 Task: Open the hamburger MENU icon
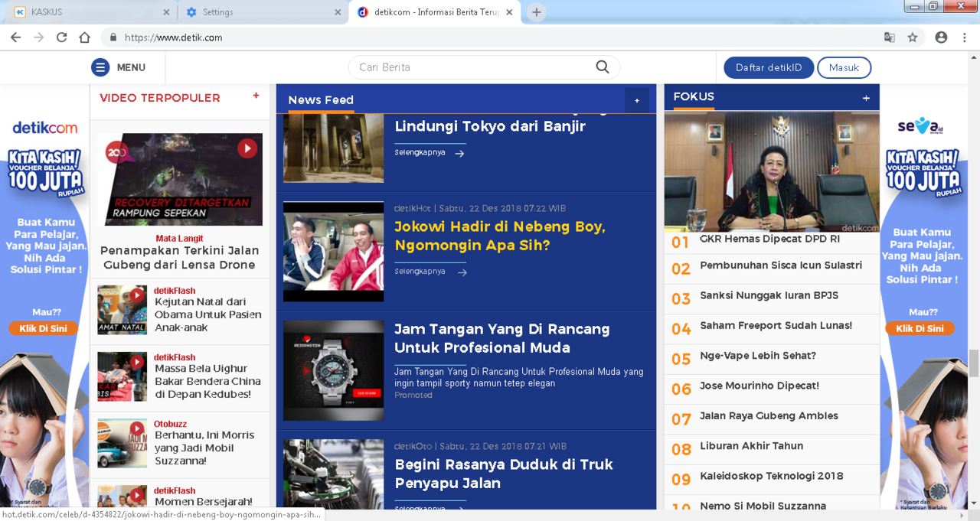pos(100,67)
